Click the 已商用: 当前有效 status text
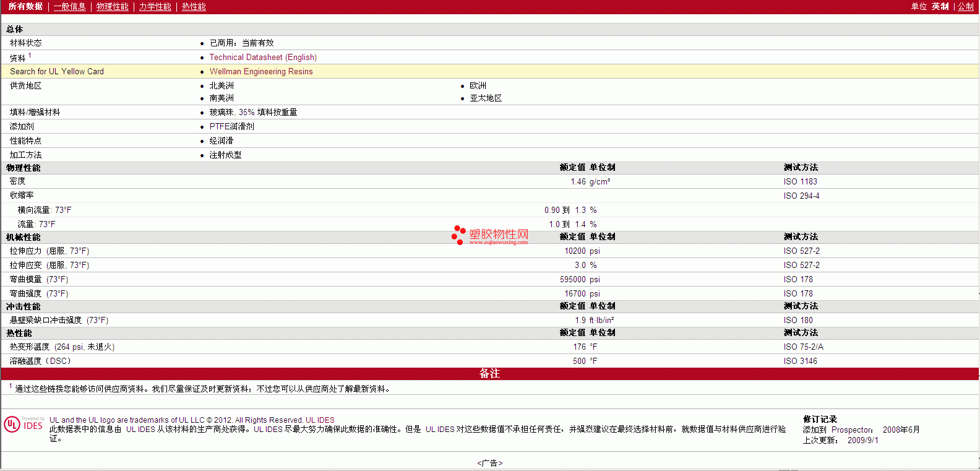 point(241,43)
